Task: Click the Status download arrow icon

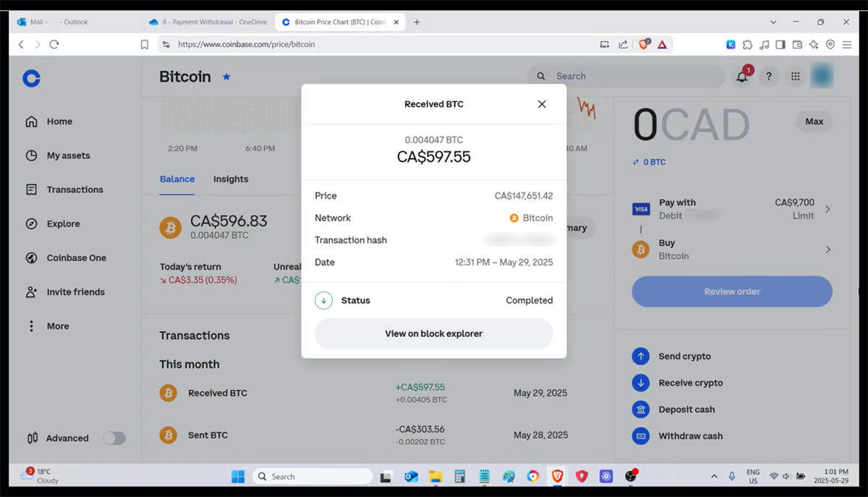Action: pos(323,300)
